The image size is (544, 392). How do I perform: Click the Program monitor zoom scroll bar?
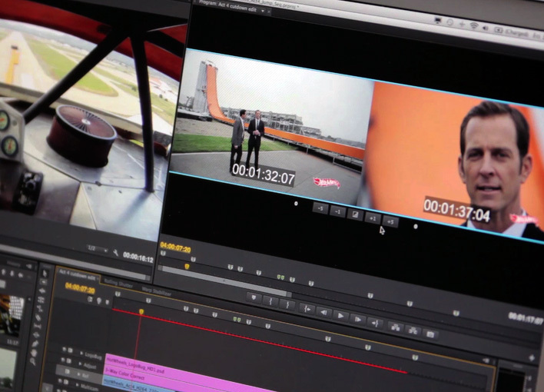tap(225, 281)
